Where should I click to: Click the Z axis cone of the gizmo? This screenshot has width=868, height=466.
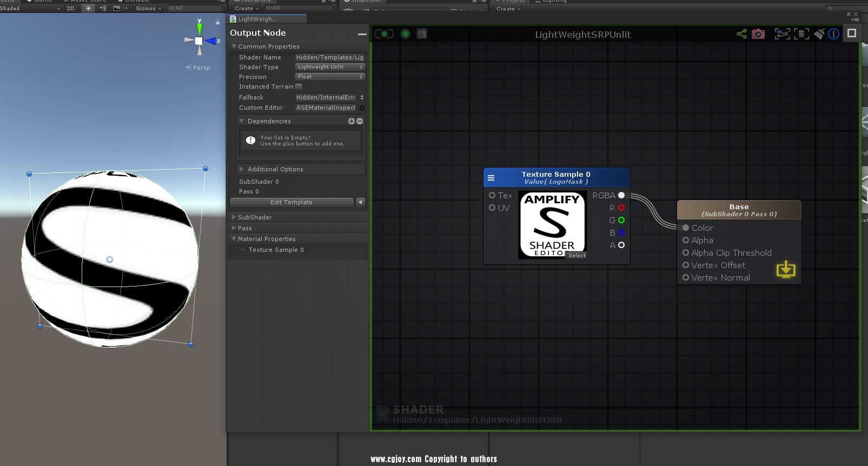(210, 41)
